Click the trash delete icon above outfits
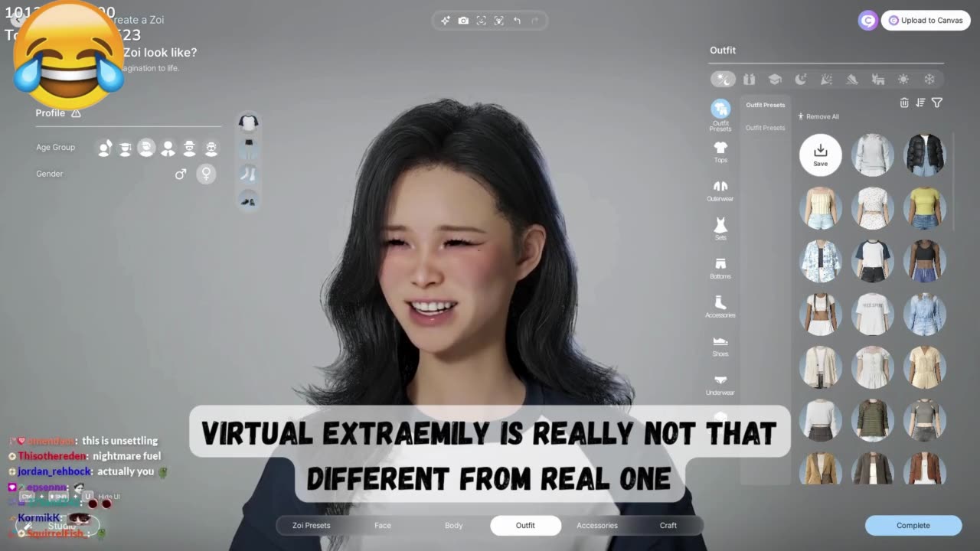 pyautogui.click(x=904, y=103)
